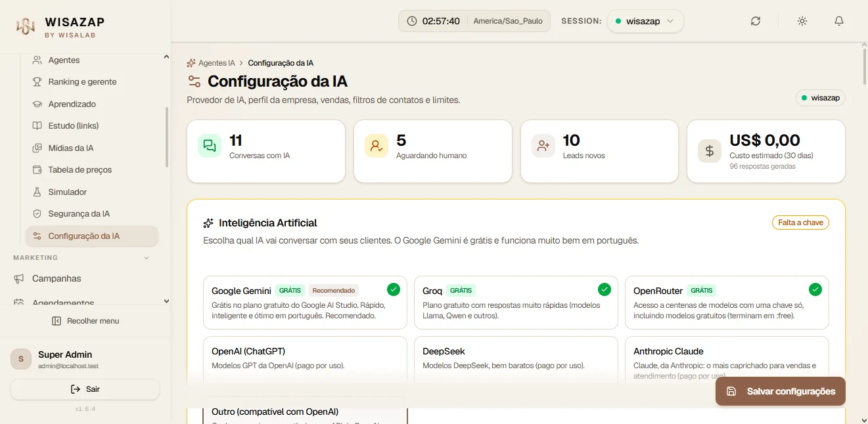Click the 02:57:40 time display
Image resolution: width=868 pixels, height=424 pixels.
pyautogui.click(x=441, y=21)
